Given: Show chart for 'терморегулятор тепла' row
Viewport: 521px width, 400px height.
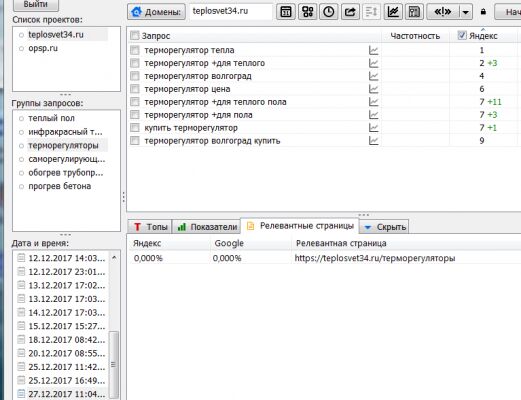Looking at the screenshot, I should 374,50.
